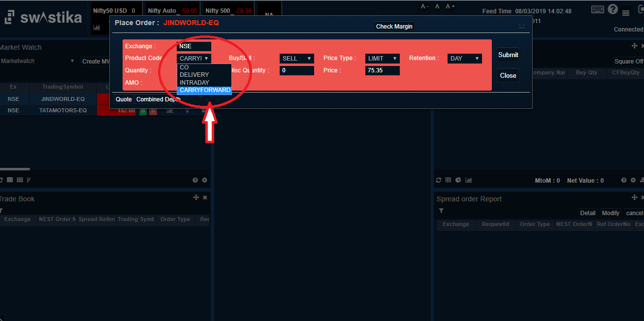Decrease font size with A- button
The width and height of the screenshot is (644, 321).
coord(424,6)
